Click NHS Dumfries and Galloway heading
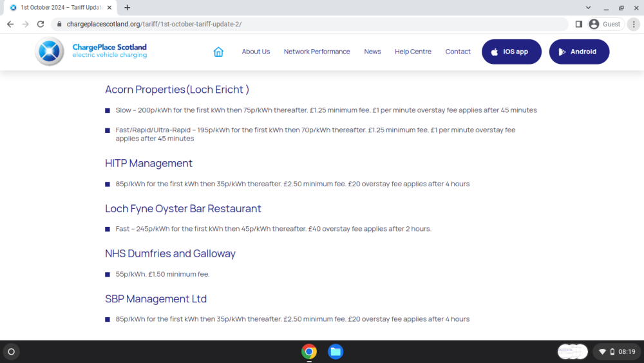Viewport: 644px width, 363px height. 171,253
